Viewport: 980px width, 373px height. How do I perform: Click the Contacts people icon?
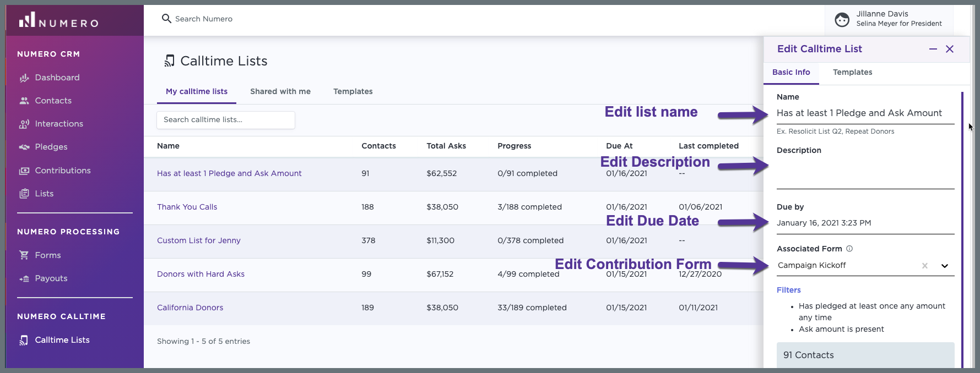(x=24, y=101)
